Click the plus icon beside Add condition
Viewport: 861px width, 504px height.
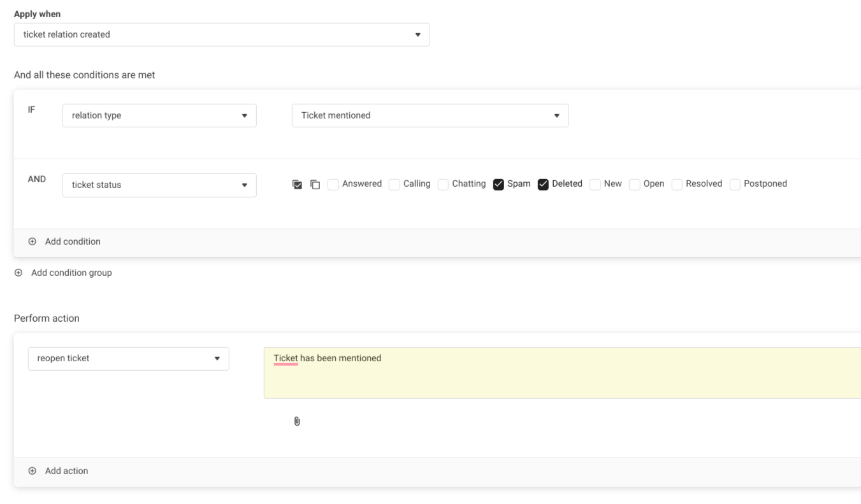click(x=33, y=241)
